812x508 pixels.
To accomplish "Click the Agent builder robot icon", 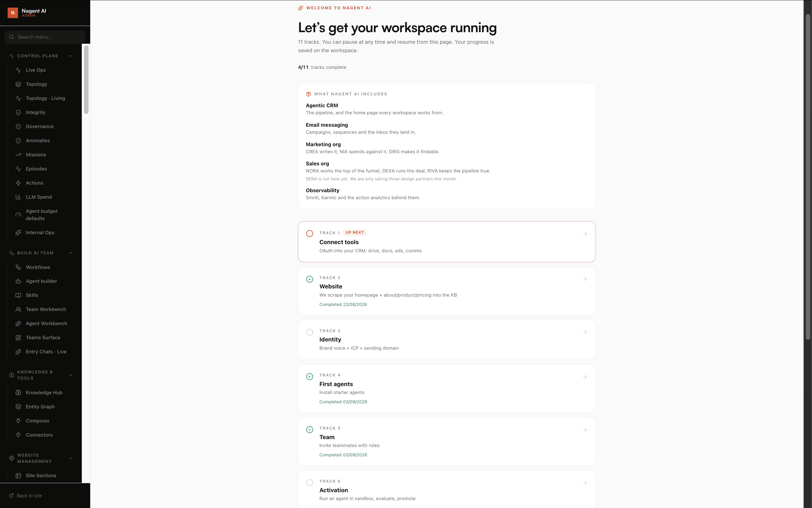I will click(18, 281).
